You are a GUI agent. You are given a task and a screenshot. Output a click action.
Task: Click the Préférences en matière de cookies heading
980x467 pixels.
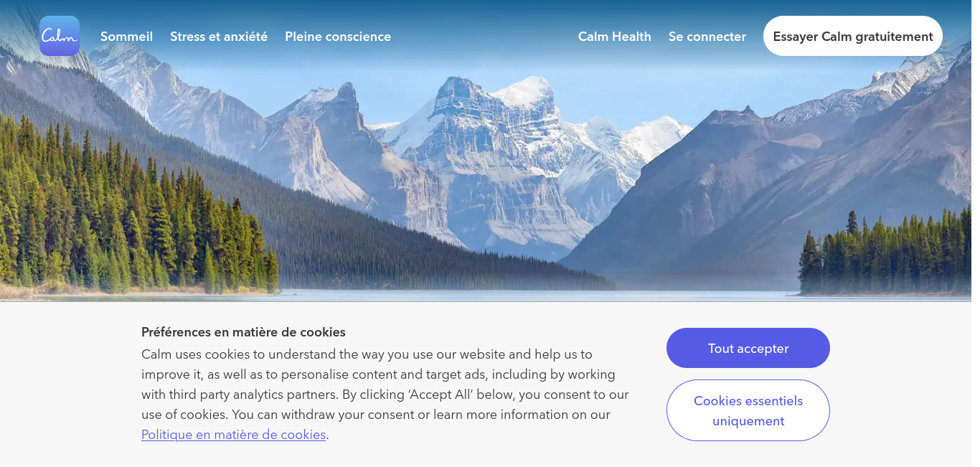(243, 332)
